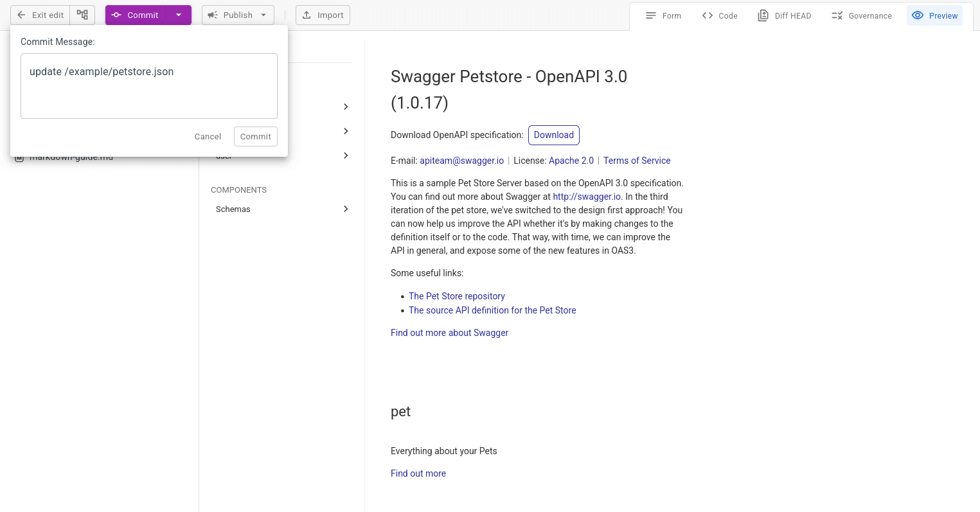Click the Publish megaphone button
The image size is (980, 512).
pyautogui.click(x=230, y=15)
